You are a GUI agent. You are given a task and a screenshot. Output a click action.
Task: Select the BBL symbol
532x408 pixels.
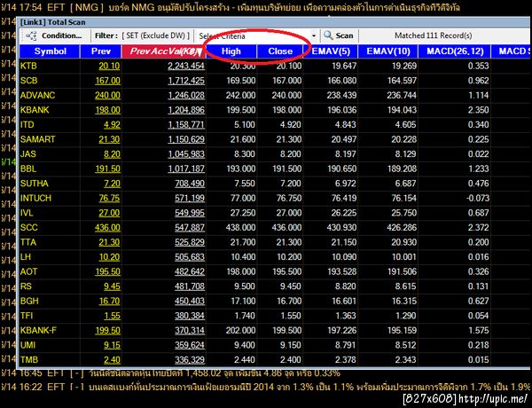[x=28, y=169]
